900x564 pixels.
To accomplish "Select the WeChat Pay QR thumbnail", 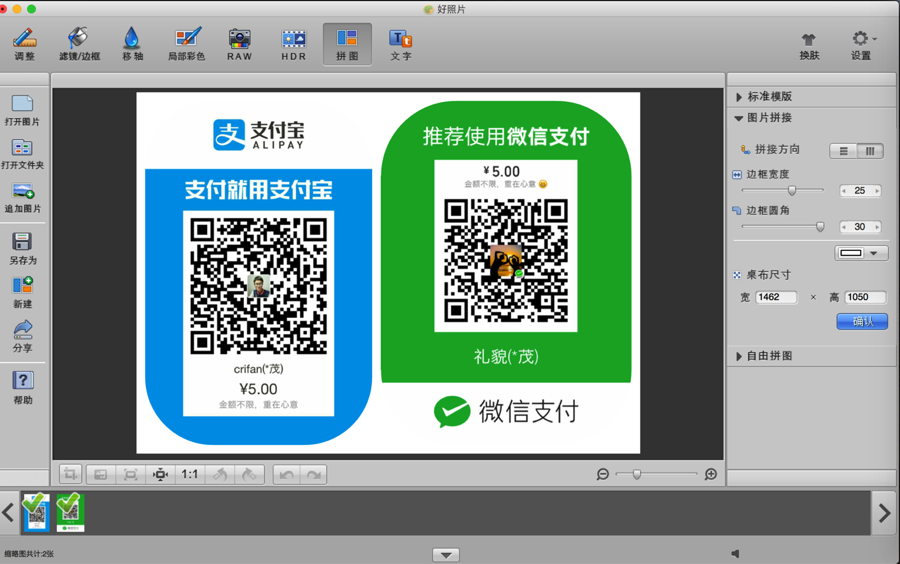I will 71,512.
